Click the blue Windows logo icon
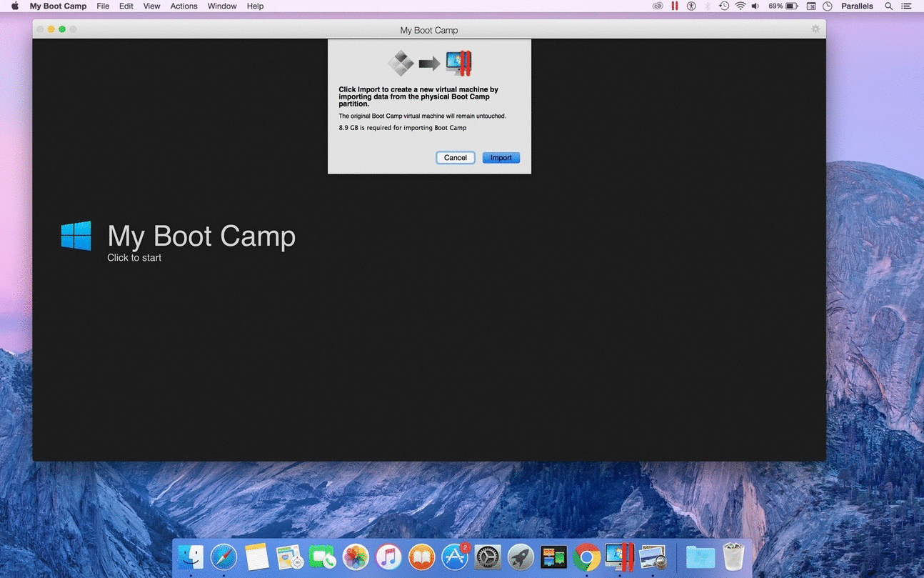Image resolution: width=924 pixels, height=578 pixels. [76, 236]
